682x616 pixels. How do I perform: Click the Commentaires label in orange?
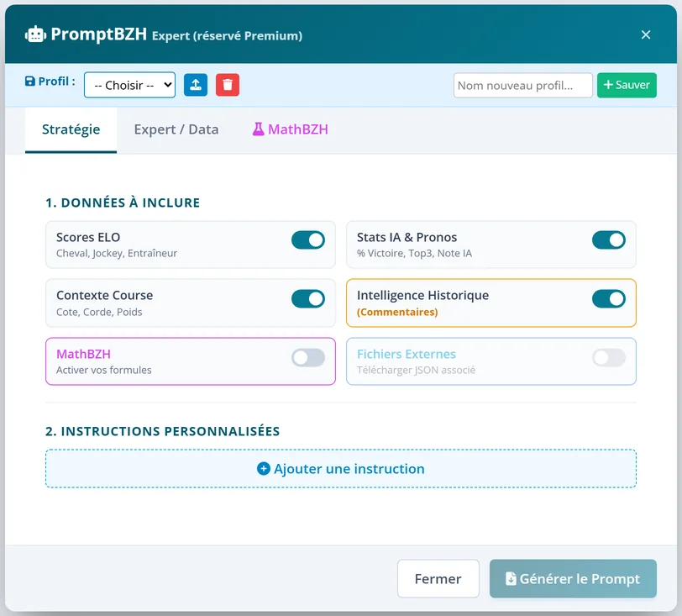pyautogui.click(x=397, y=312)
